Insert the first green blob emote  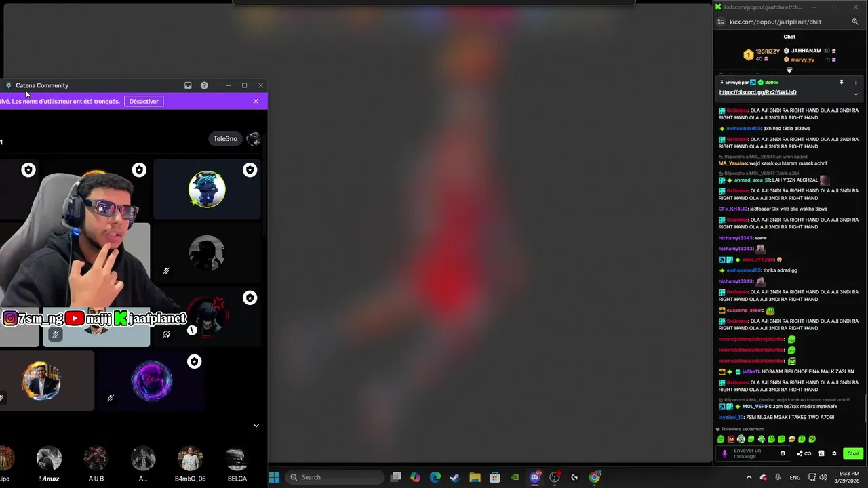click(x=721, y=439)
